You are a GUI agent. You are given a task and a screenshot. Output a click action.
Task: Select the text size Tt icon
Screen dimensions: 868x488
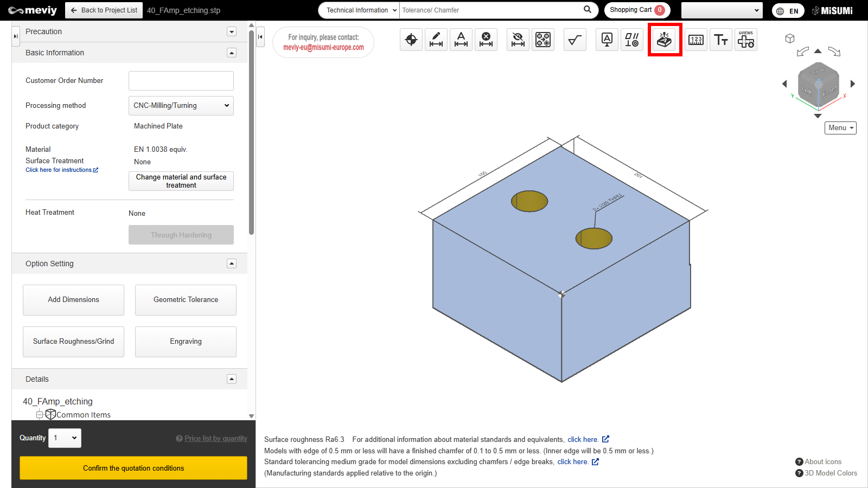(x=721, y=40)
